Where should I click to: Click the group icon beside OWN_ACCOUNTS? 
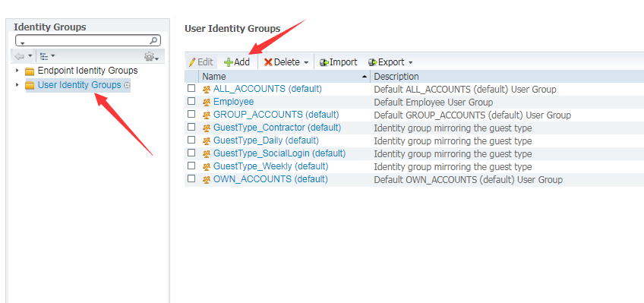206,179
